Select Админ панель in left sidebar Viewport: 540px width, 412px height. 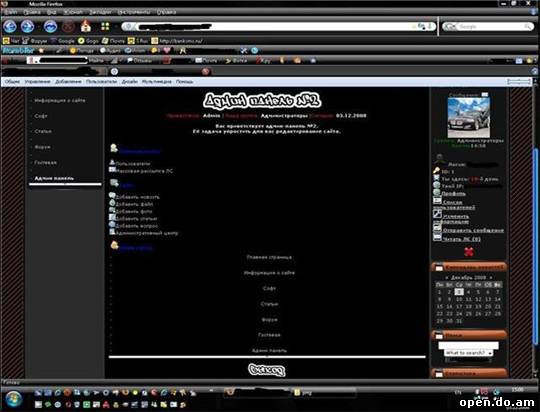pos(54,178)
